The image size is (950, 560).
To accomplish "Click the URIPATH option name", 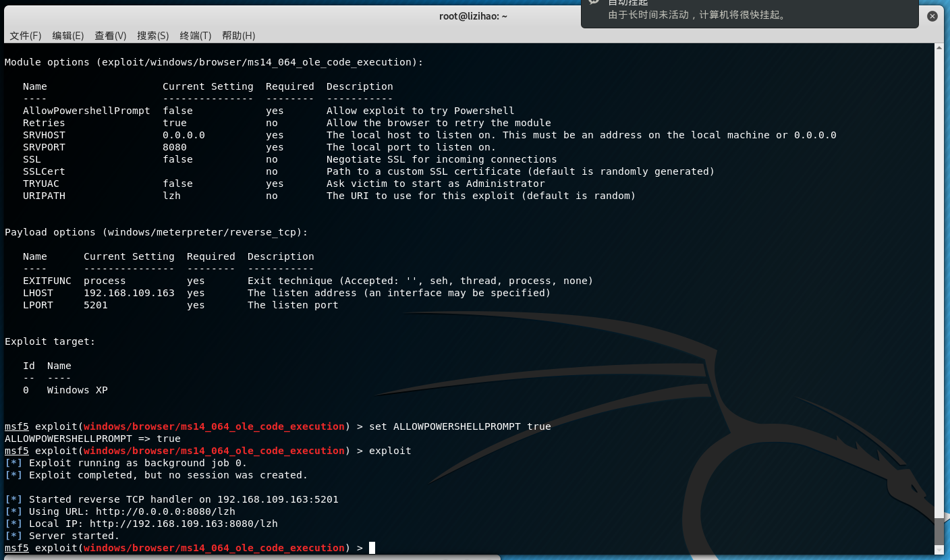I will 44,196.
